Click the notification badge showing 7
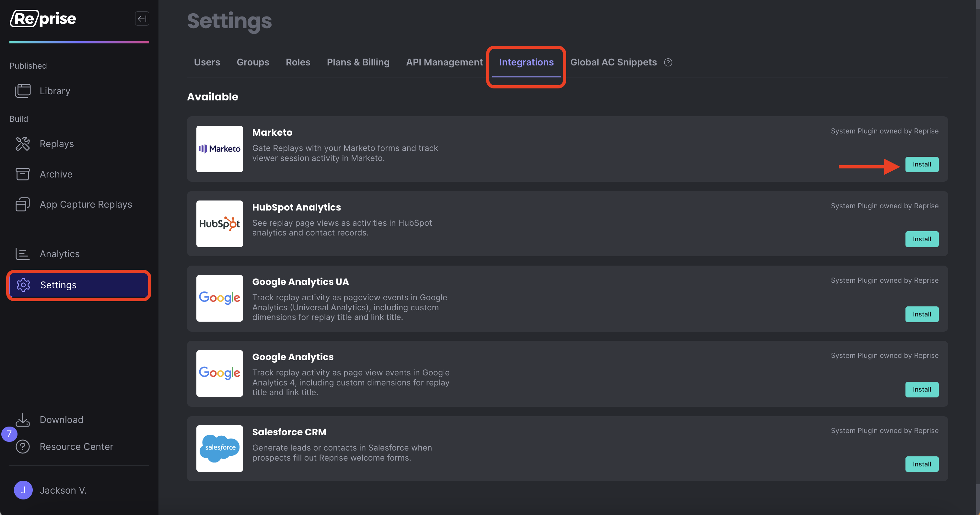Viewport: 980px width, 515px height. 9,434
